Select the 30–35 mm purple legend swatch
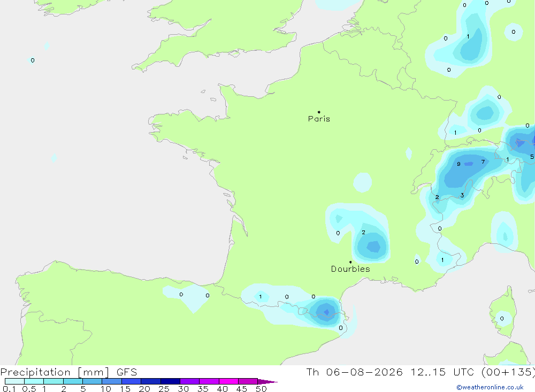 (x=190, y=381)
